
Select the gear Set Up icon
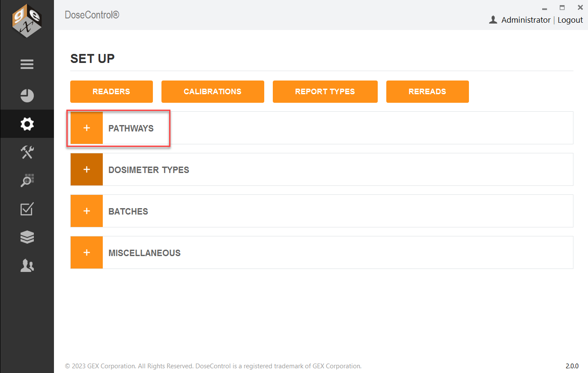27,124
